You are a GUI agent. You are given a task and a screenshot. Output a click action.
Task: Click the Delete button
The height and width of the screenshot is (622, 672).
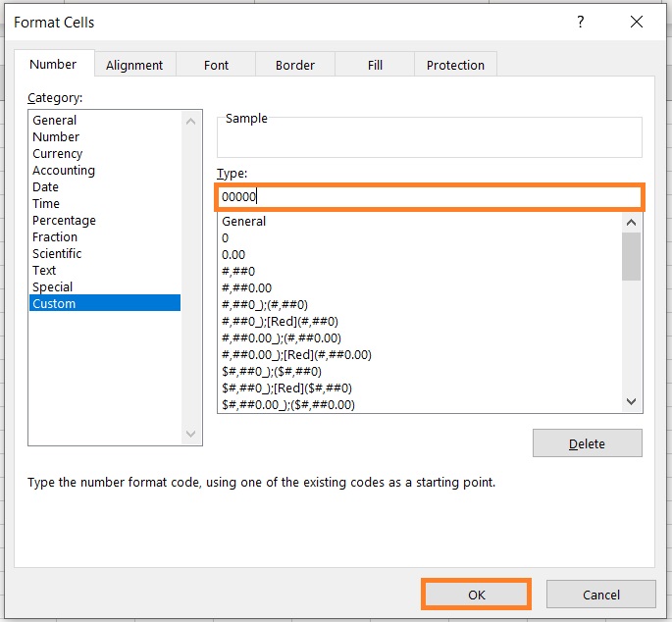(588, 443)
